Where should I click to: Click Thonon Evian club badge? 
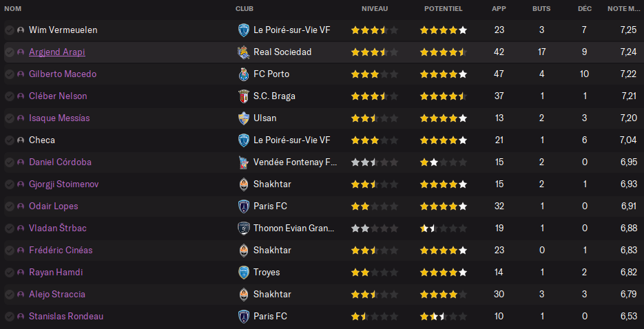pos(244,229)
